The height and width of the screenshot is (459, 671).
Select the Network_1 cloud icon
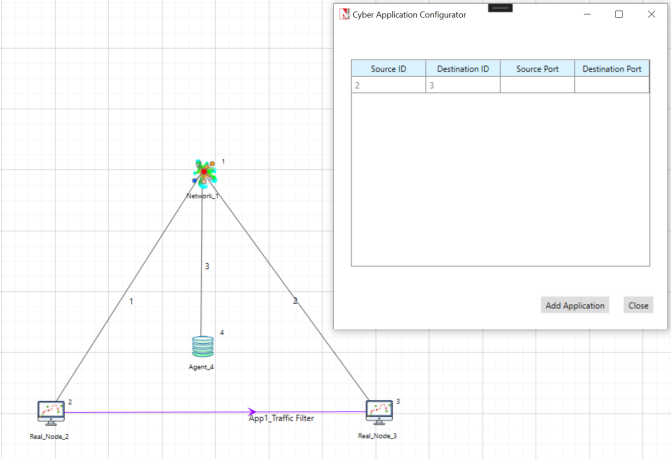point(204,173)
